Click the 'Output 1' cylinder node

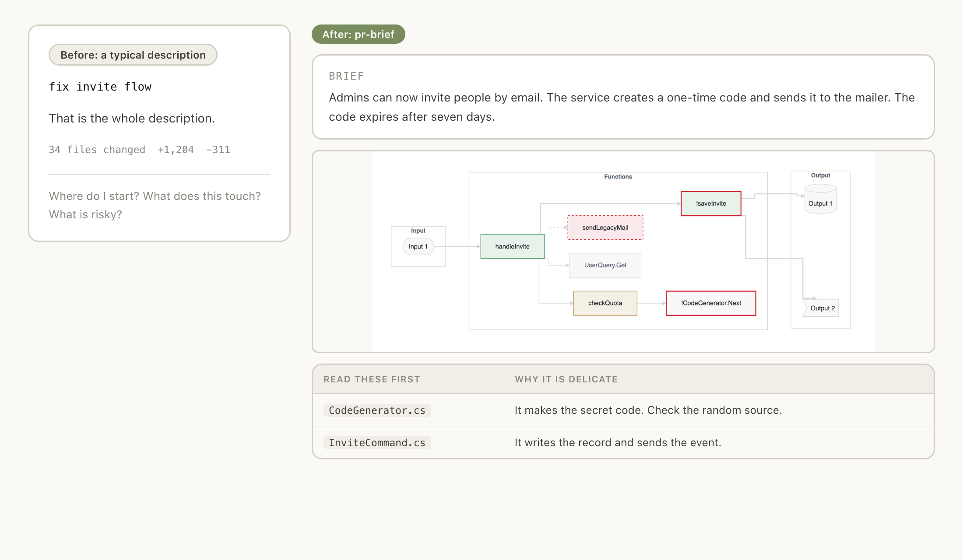[x=820, y=199]
